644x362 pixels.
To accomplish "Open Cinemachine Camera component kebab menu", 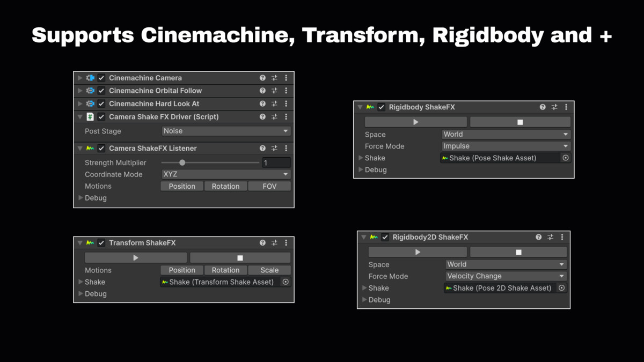I will pos(286,78).
